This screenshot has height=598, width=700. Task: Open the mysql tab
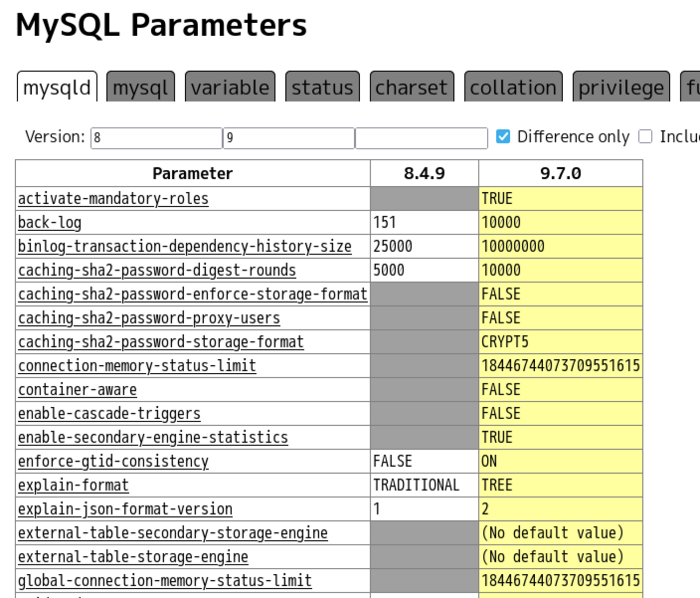141,87
